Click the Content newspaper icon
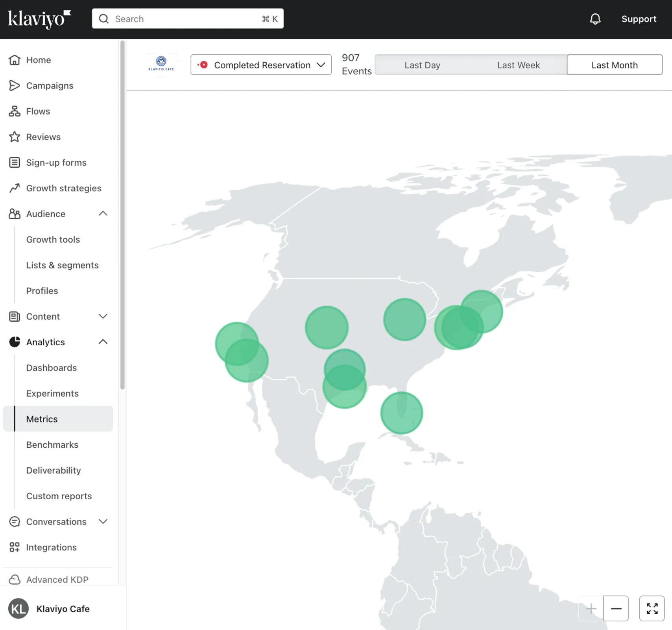The height and width of the screenshot is (630, 672). tap(15, 316)
